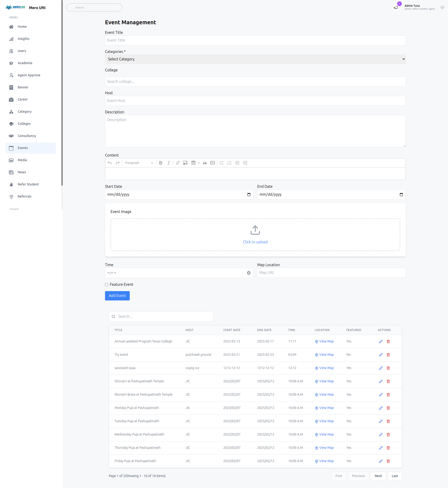Insert an image via the editor toolbar
Viewport: 448px width, 488px height.
185,163
